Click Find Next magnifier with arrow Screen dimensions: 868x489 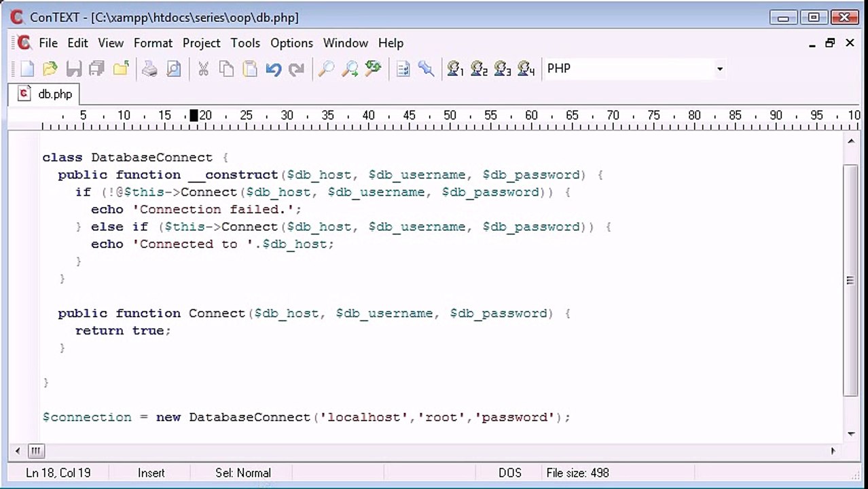click(349, 69)
